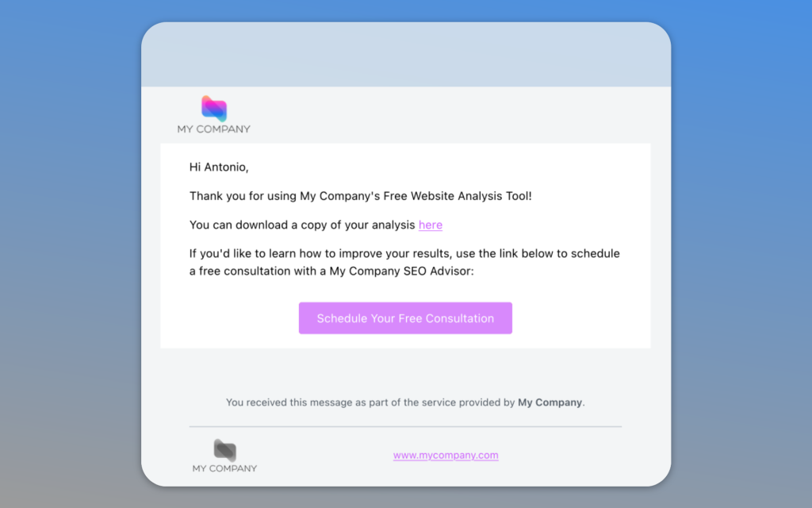Open the 'here' analysis download link
Viewport: 812px width, 508px height.
click(431, 225)
